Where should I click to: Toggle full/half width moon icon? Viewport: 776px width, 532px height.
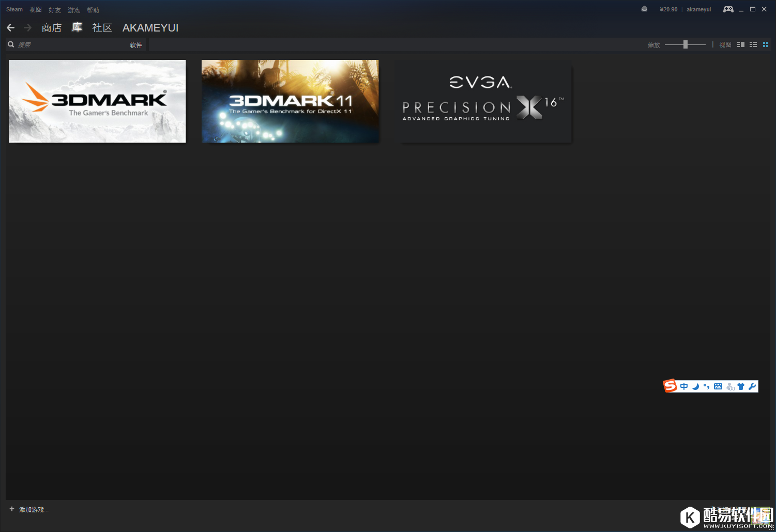(x=695, y=386)
